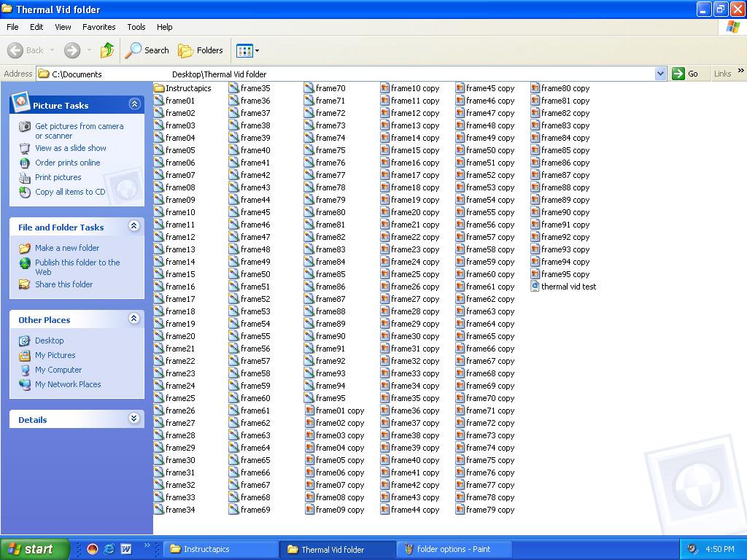The height and width of the screenshot is (560, 747).
Task: Open My Computer in Other Places
Action: [58, 370]
